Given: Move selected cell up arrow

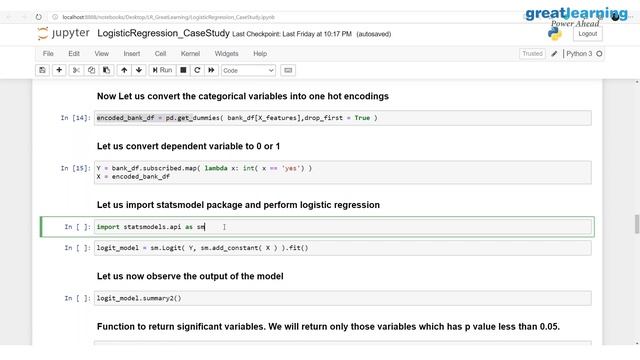Looking at the screenshot, I should 124,70.
